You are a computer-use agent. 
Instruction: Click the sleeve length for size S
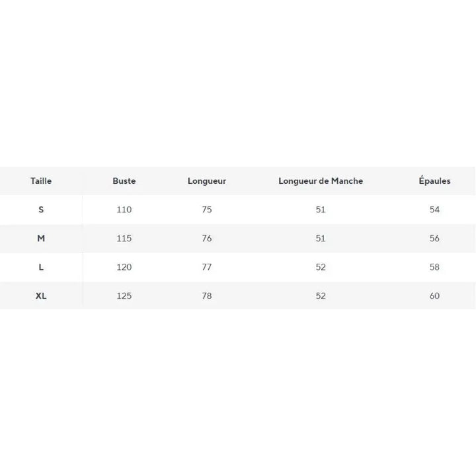(x=321, y=210)
